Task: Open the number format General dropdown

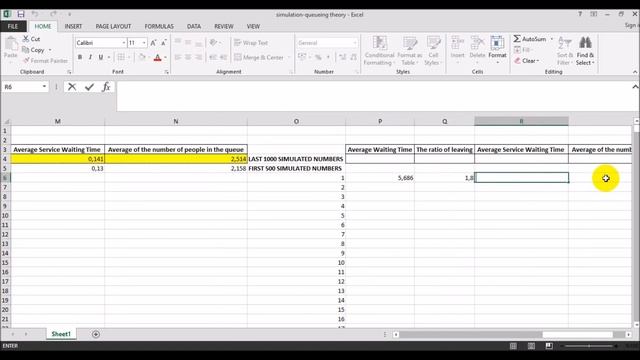Action: coord(355,43)
